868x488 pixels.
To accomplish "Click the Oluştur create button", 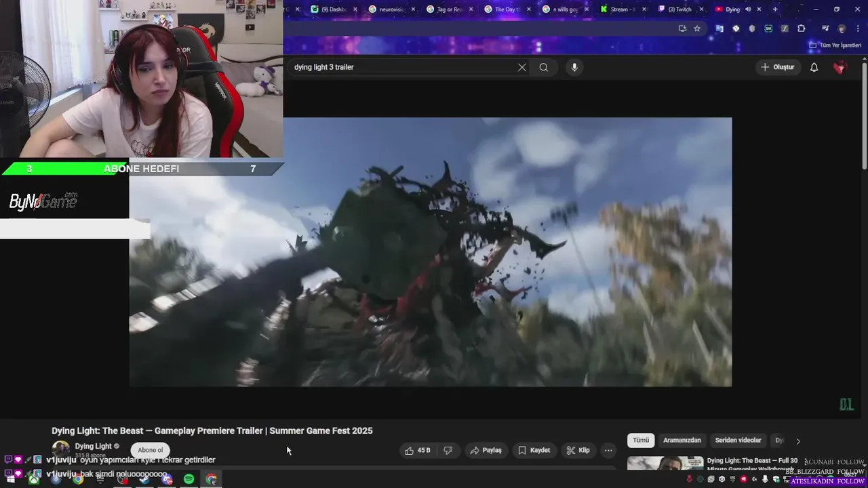I will pos(777,67).
